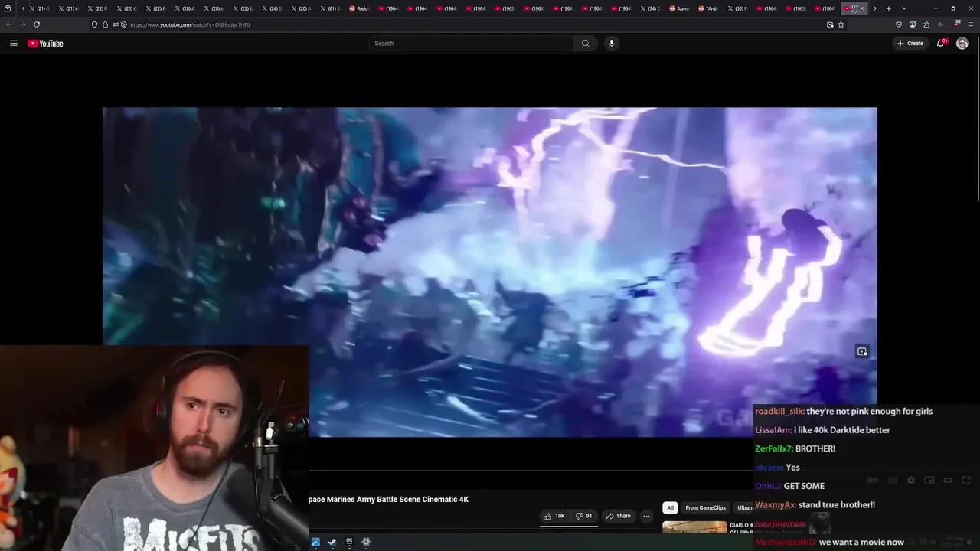The image size is (980, 551).
Task: Go to the YouTube home logo
Action: [46, 44]
